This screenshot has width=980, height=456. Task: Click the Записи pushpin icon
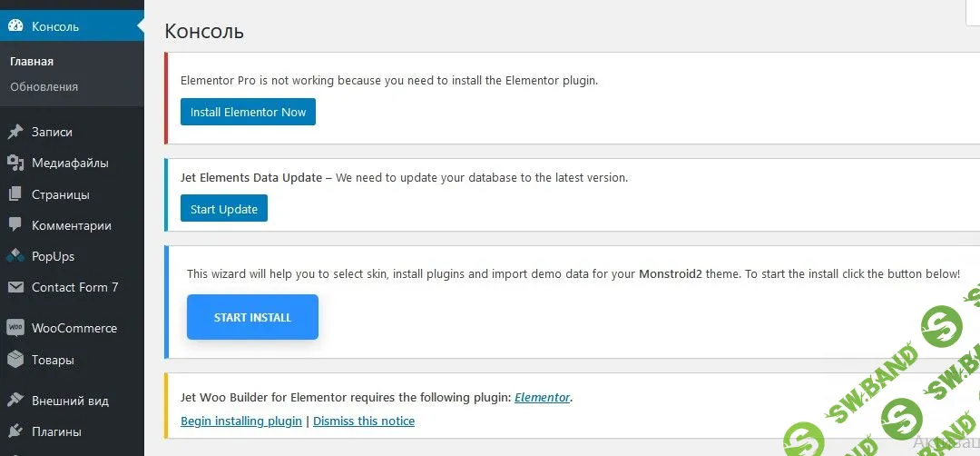click(x=15, y=133)
